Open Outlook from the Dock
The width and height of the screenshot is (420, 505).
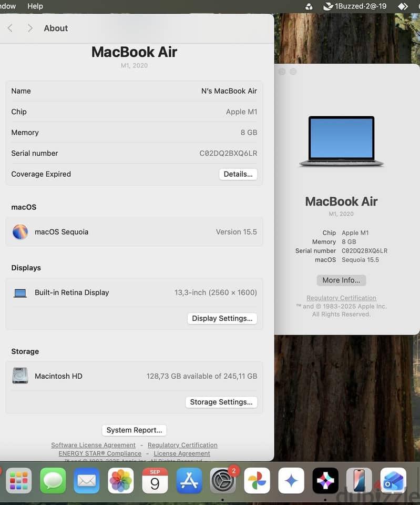point(393,480)
